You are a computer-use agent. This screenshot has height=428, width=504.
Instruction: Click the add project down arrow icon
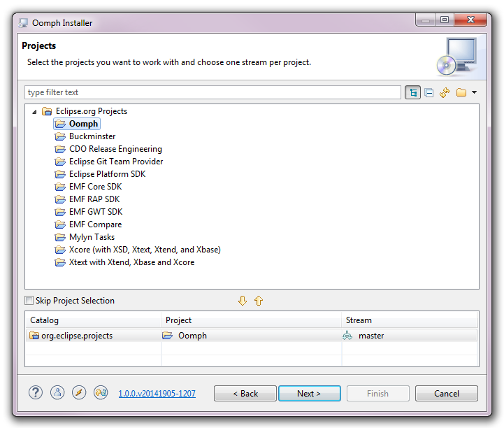tap(243, 301)
